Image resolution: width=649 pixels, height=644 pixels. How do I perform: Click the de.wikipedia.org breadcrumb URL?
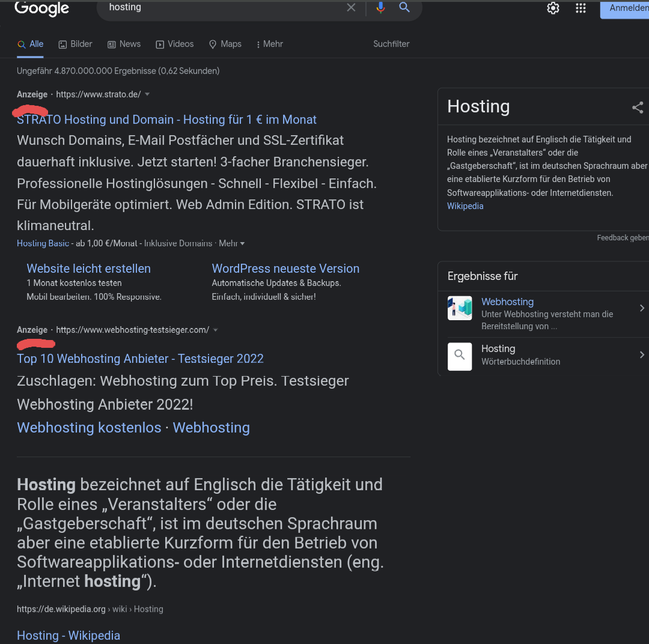click(x=90, y=609)
